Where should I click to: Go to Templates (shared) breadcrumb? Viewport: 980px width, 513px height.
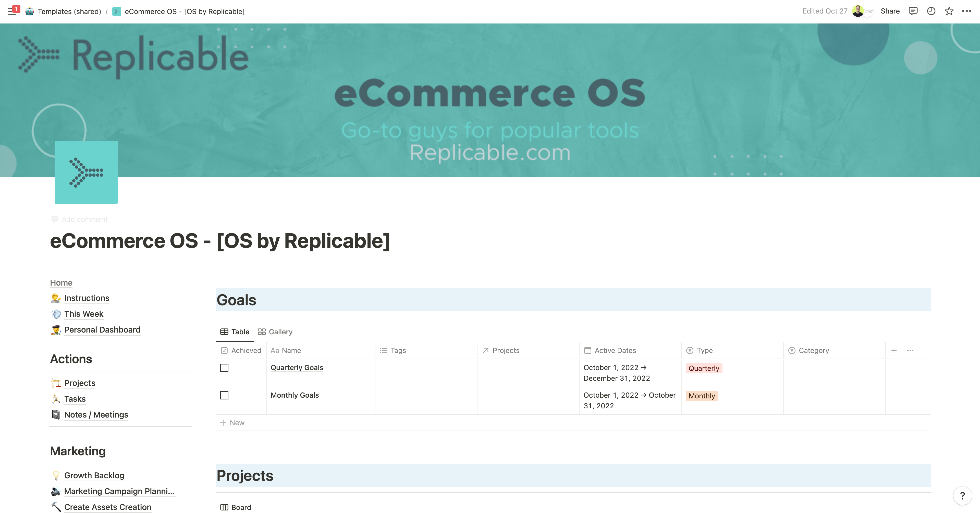click(x=69, y=11)
